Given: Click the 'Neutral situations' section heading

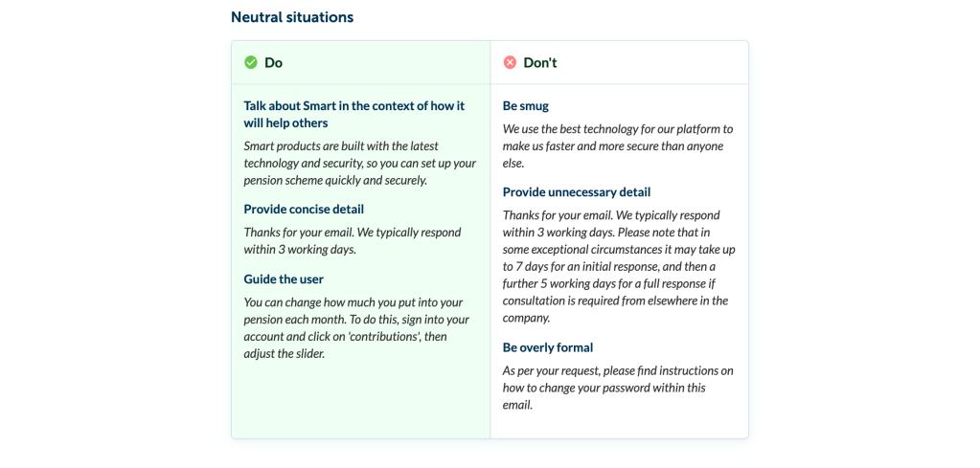Looking at the screenshot, I should click(x=291, y=17).
